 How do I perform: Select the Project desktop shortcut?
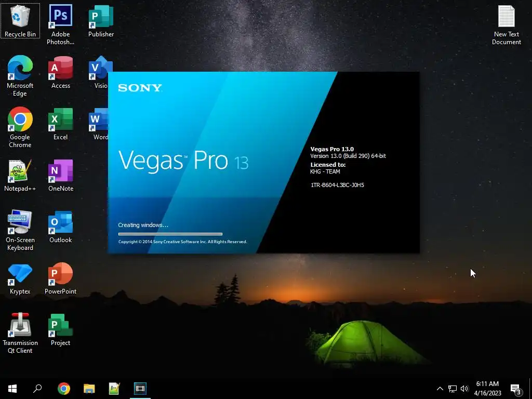(x=60, y=329)
